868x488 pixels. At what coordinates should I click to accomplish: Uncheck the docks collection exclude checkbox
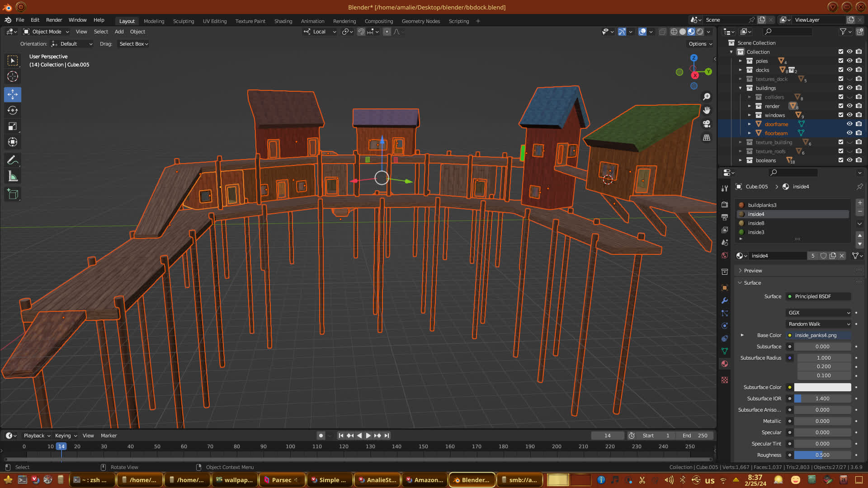[840, 70]
